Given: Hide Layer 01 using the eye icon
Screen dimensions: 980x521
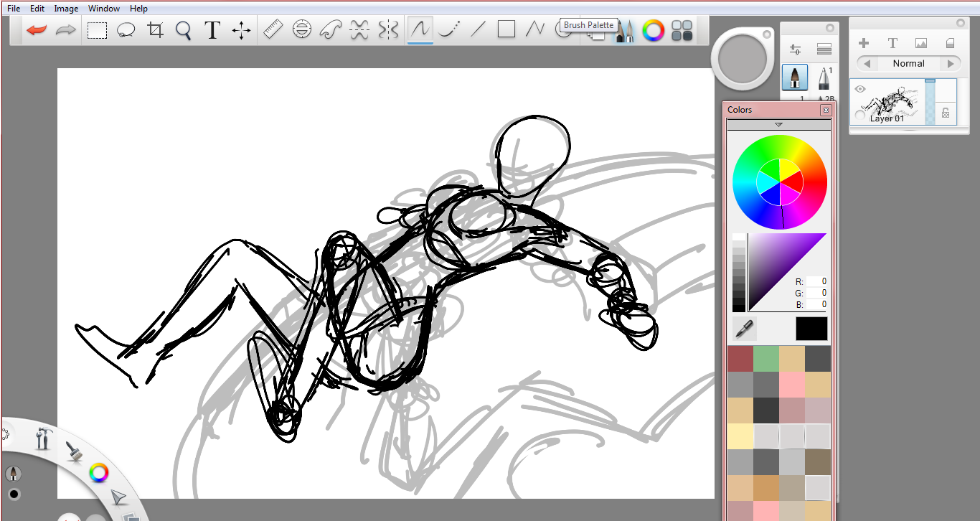Looking at the screenshot, I should pyautogui.click(x=860, y=90).
